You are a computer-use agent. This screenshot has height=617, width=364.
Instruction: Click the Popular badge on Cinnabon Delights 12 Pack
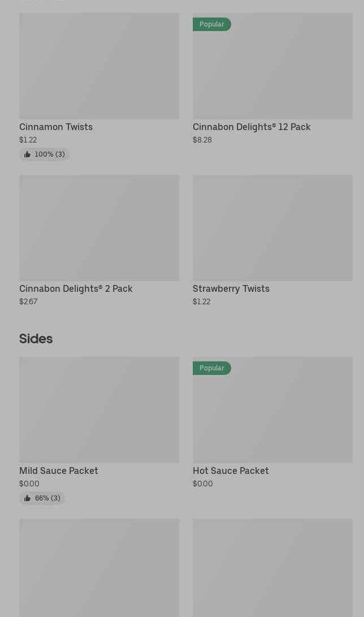point(211,24)
